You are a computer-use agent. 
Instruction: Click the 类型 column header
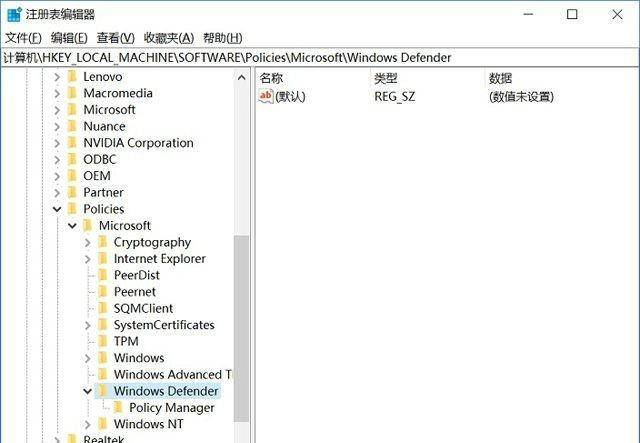pyautogui.click(x=386, y=78)
